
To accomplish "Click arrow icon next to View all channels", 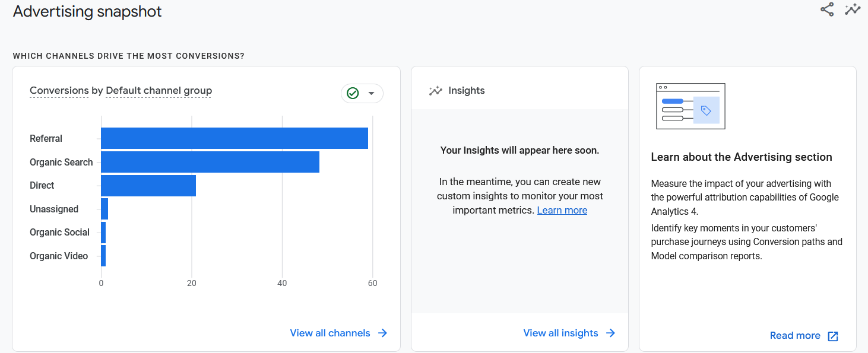I will pos(382,333).
